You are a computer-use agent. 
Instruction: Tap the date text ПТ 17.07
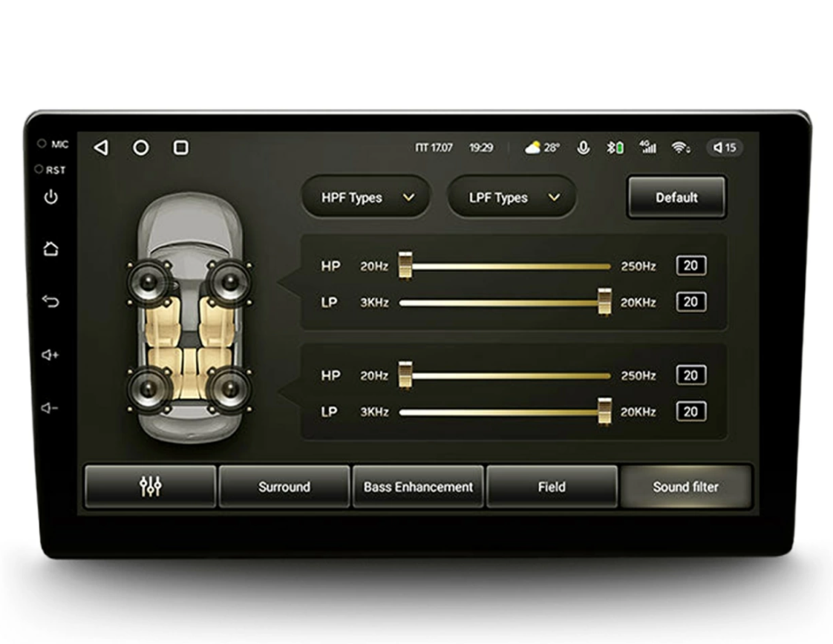coord(434,148)
